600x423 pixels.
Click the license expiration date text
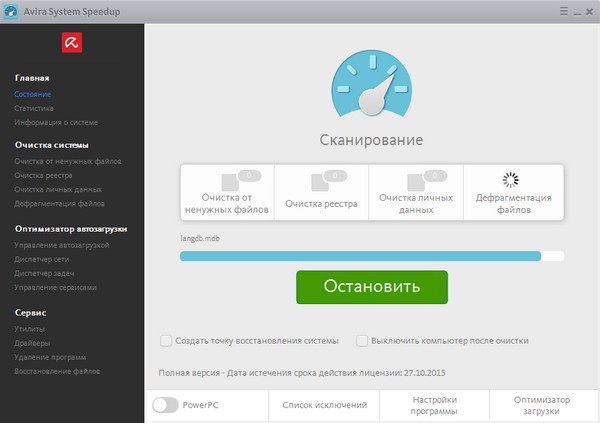302,373
